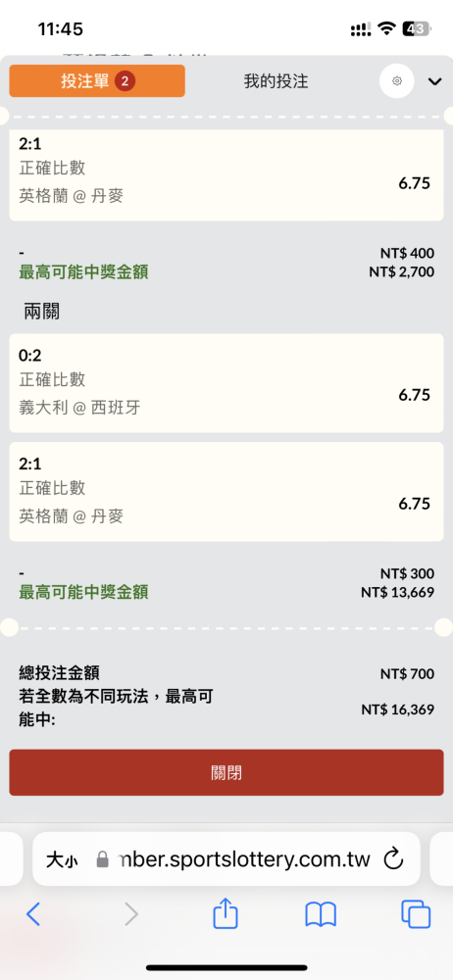Switch to 我的投注 tab

tap(276, 81)
